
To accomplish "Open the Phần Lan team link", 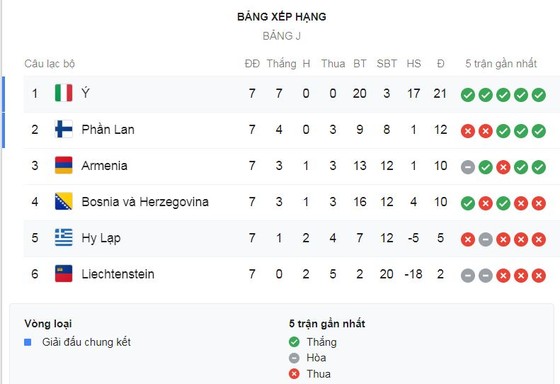I will point(108,129).
